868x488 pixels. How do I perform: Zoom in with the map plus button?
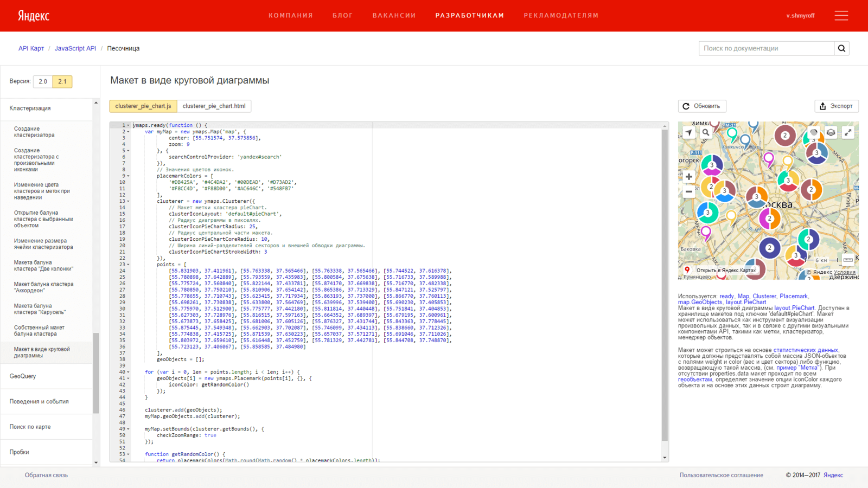point(689,177)
